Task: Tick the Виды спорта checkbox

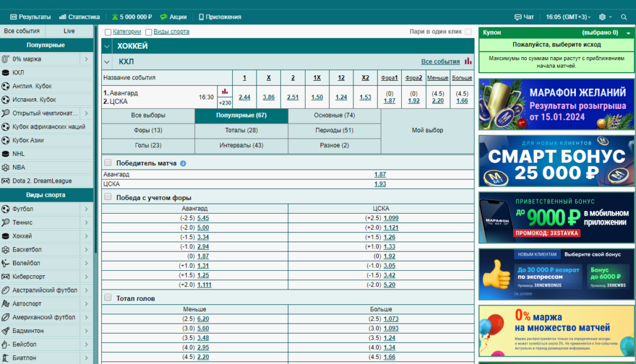Action: tap(149, 32)
